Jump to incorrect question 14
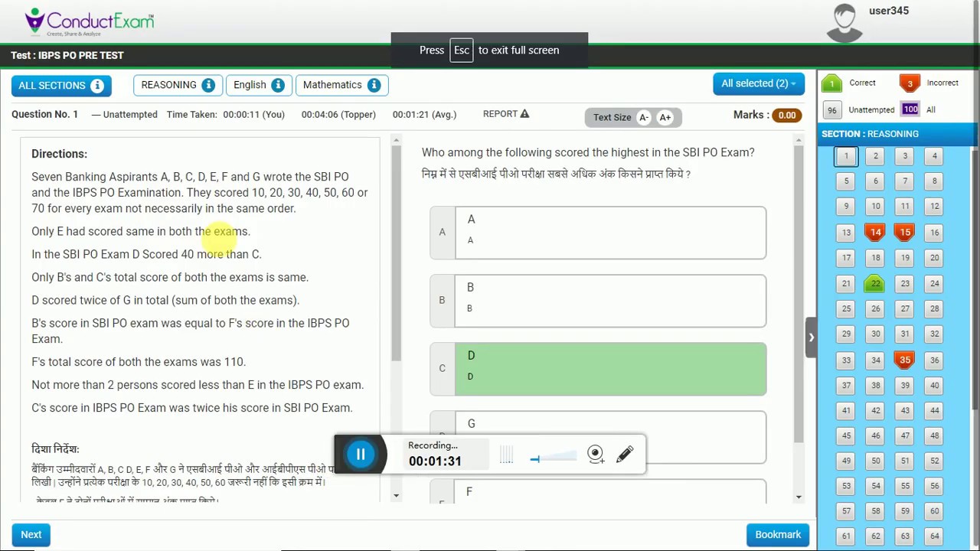 875,232
